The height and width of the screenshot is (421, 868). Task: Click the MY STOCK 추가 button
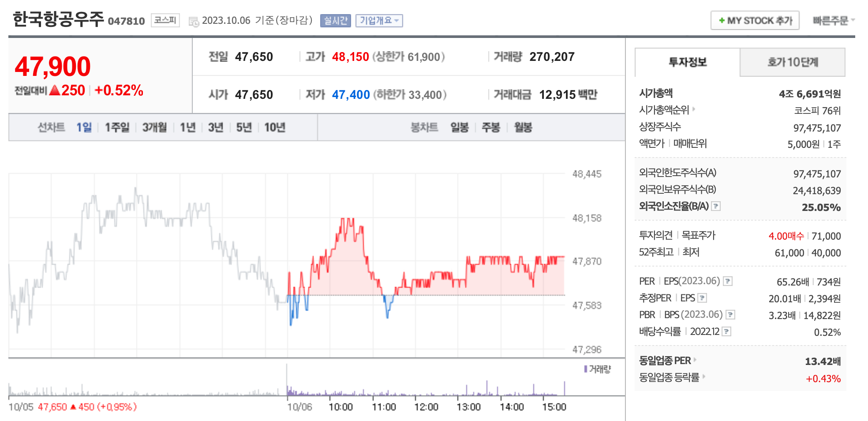[x=755, y=20]
